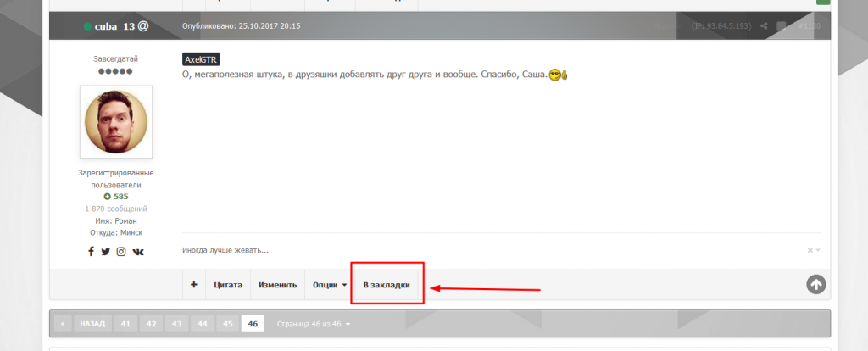The height and width of the screenshot is (351, 868).
Task: Select current page 46
Action: tap(253, 324)
